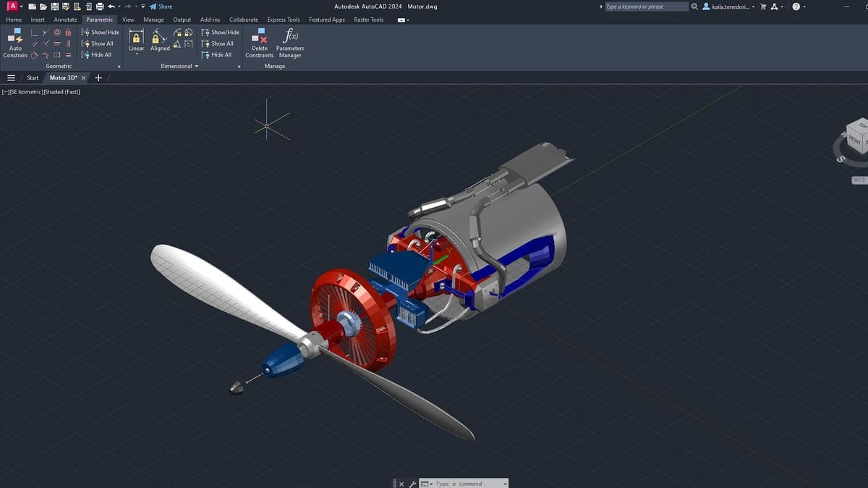Viewport: 868px width, 488px height.
Task: Select the Radius dimensional constraint icon
Action: pyautogui.click(x=177, y=33)
